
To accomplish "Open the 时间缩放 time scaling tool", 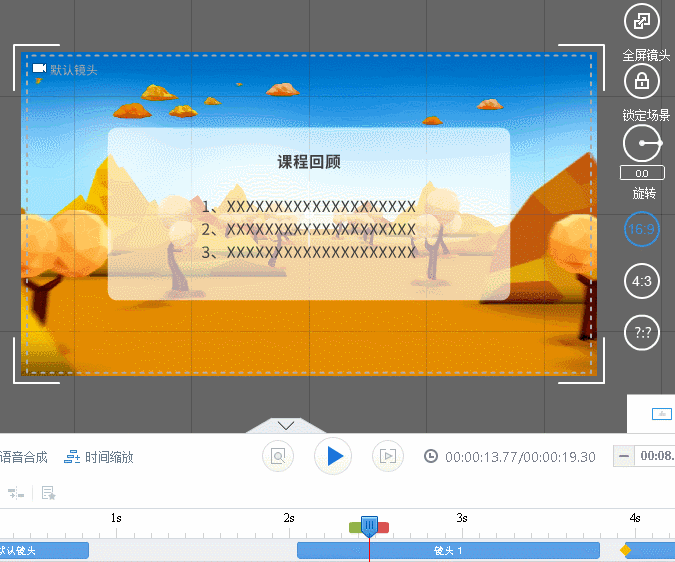I will coord(99,457).
